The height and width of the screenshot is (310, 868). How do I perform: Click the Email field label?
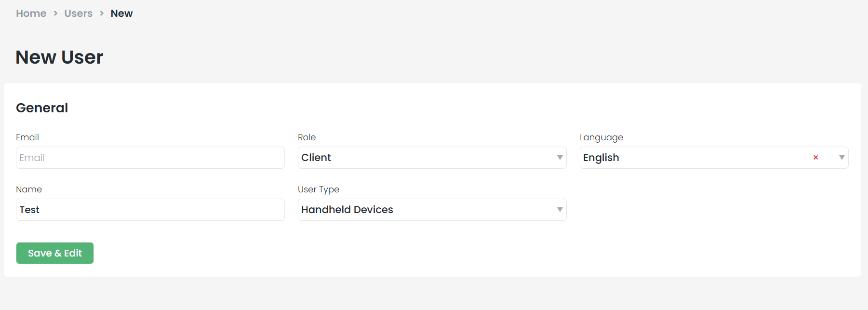(x=27, y=137)
